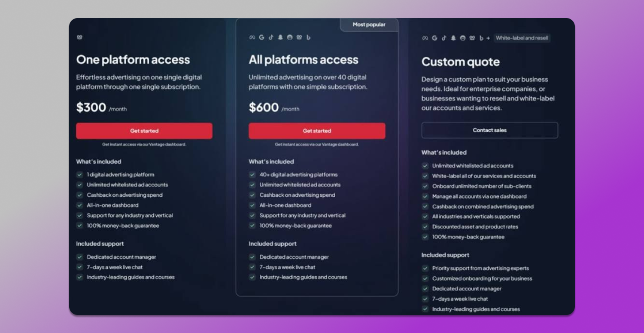Viewport: 644px width, 333px height.
Task: Click the checkmark beside Onboard unlimited number of sub-clients
Action: click(x=425, y=186)
